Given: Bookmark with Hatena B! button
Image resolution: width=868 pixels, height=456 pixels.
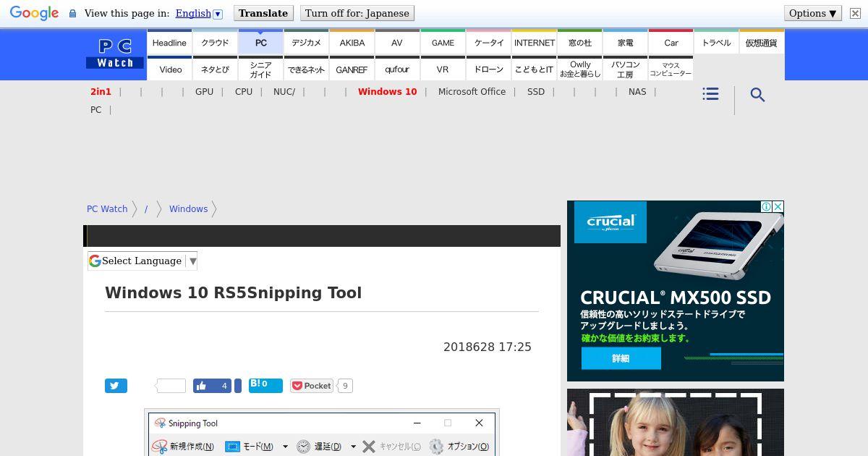Looking at the screenshot, I should coord(265,385).
